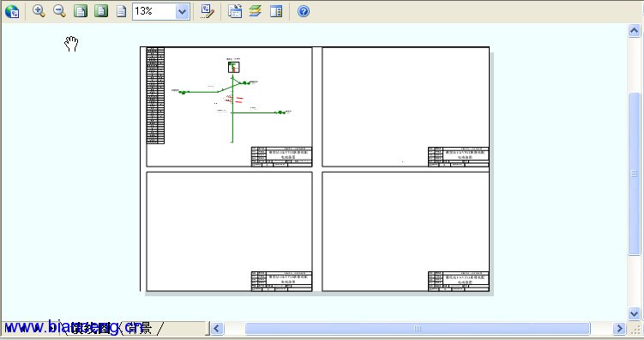The image size is (644, 340).
Task: Open the shape properties pencil icon
Action: point(207,11)
